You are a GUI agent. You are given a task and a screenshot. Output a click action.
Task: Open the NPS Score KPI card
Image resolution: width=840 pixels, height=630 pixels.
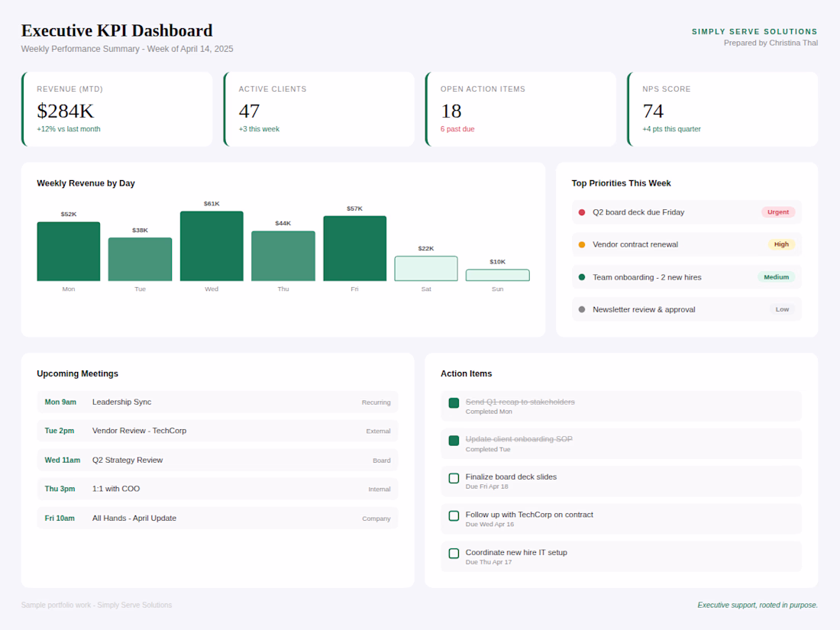pyautogui.click(x=722, y=109)
